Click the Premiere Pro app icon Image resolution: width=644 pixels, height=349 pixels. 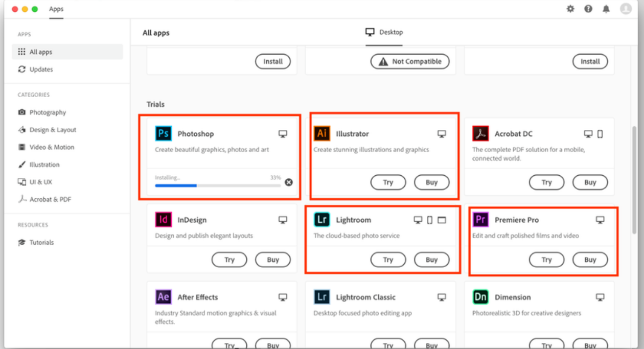(x=480, y=220)
